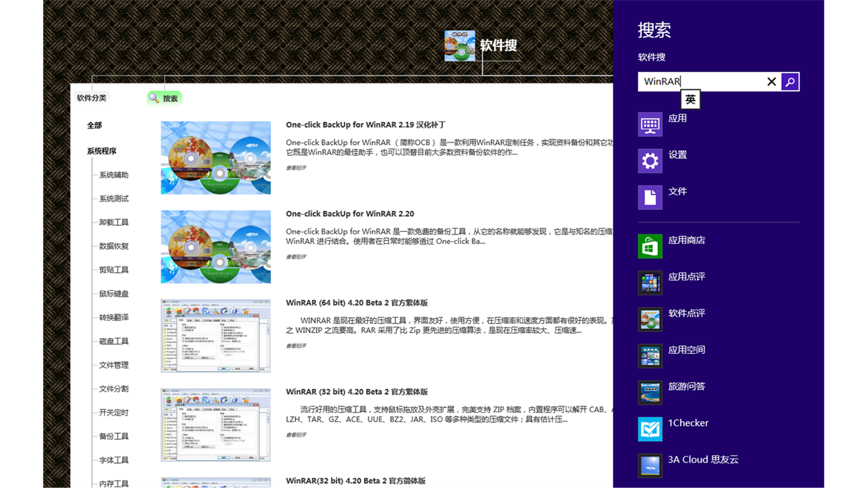This screenshot has width=868, height=488.
Task: Select 卸载工具 subcategory
Action: [114, 222]
